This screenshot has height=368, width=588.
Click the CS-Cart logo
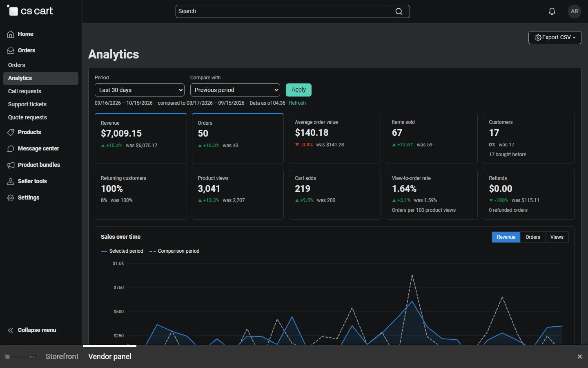tap(30, 11)
